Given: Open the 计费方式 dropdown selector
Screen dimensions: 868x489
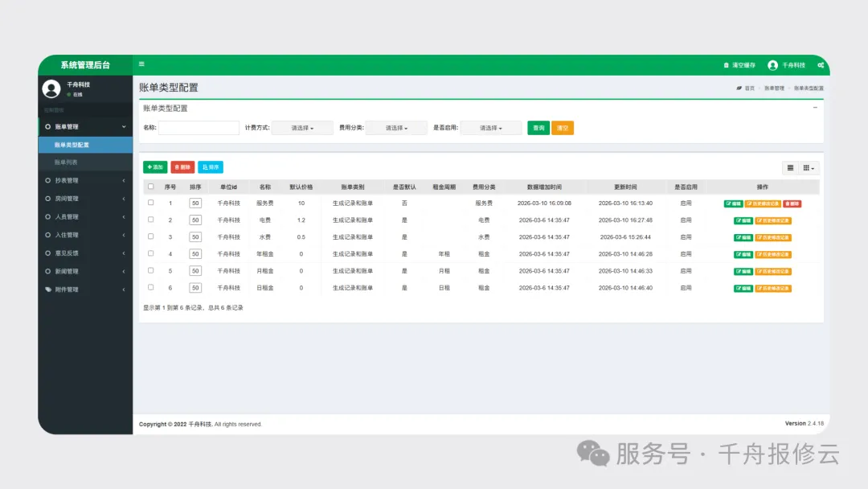Looking at the screenshot, I should (x=302, y=127).
